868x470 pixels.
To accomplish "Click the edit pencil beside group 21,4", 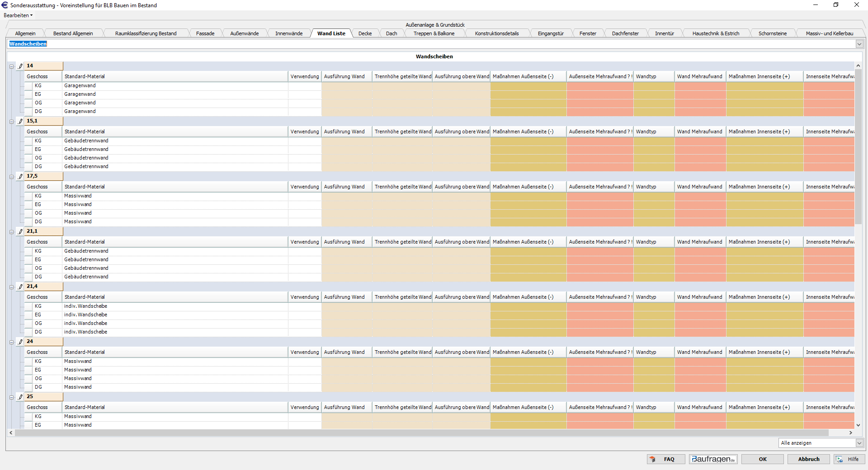I will (20, 287).
